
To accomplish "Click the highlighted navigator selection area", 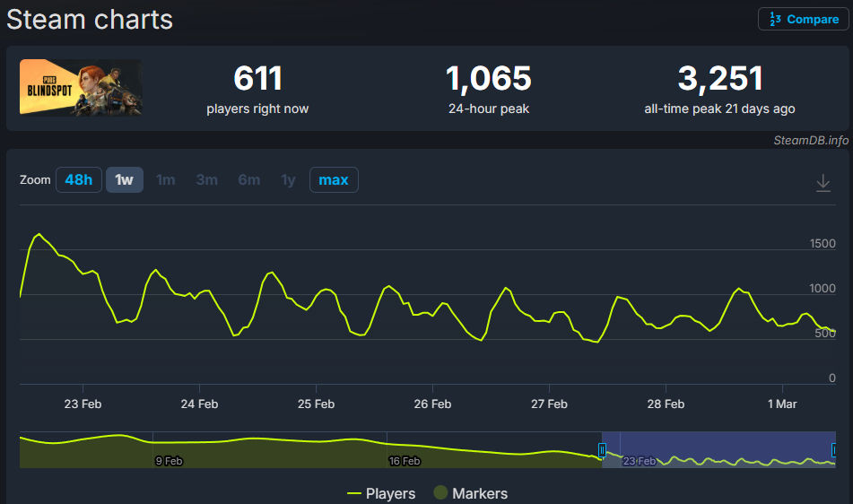I will click(x=718, y=449).
